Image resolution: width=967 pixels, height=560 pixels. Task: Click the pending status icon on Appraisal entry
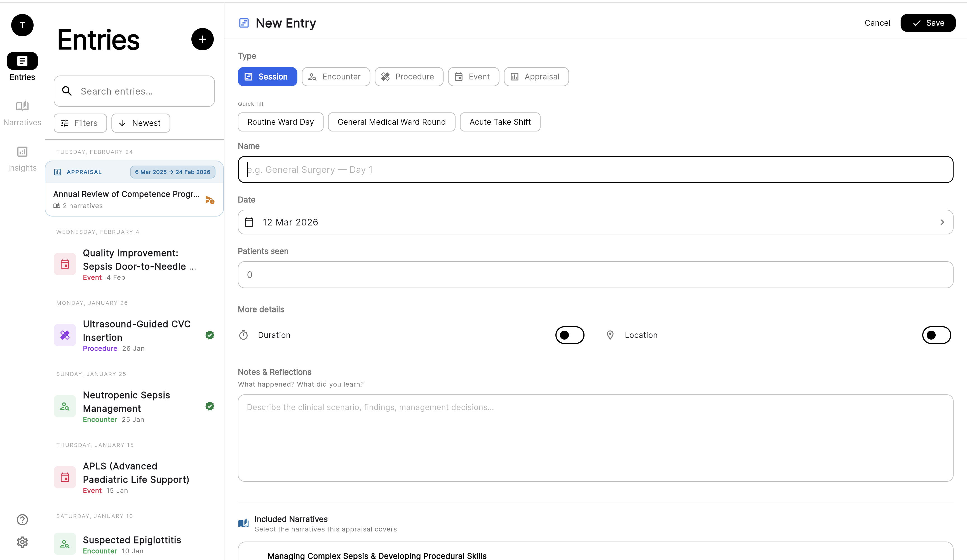[210, 200]
